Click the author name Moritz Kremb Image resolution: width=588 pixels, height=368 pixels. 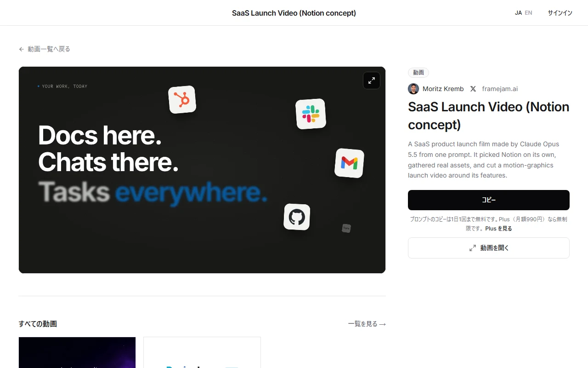click(443, 89)
